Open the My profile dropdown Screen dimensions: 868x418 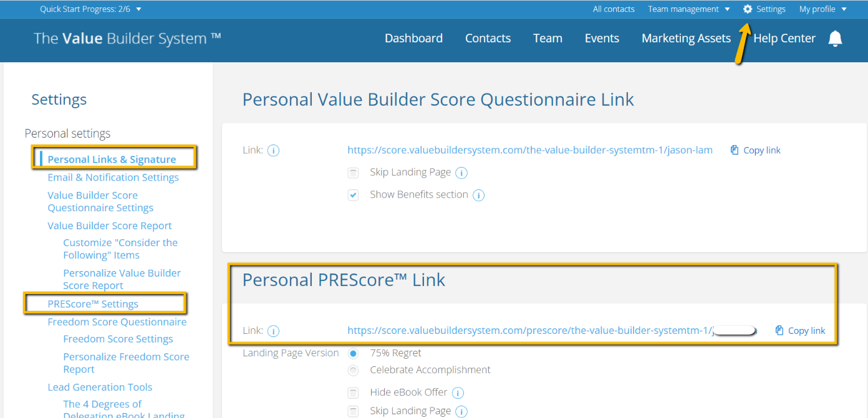click(x=823, y=9)
